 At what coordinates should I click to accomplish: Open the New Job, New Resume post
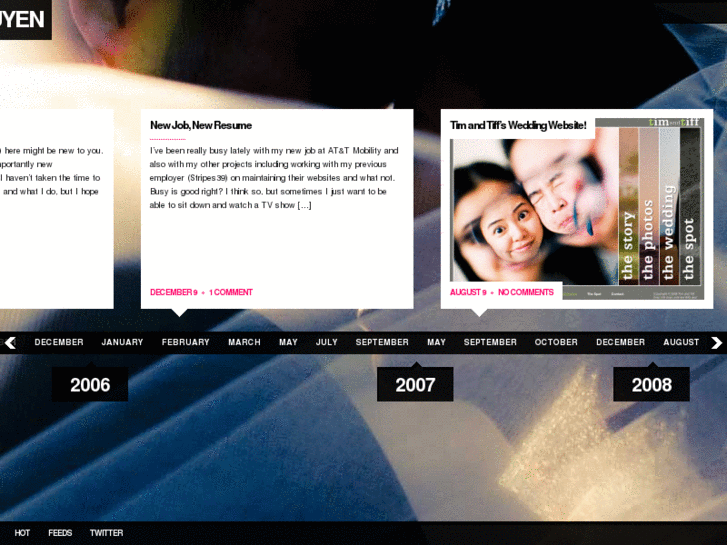(201, 125)
